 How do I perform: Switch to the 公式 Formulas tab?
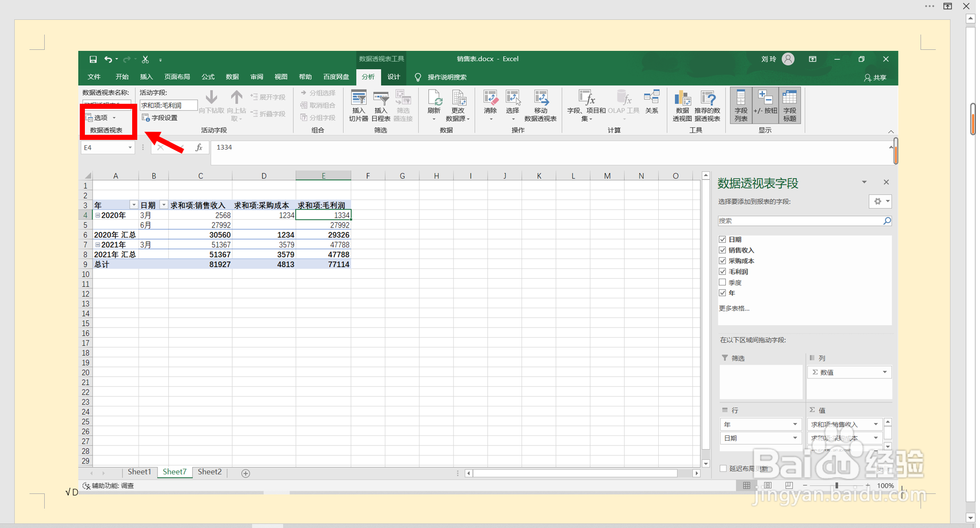click(208, 77)
